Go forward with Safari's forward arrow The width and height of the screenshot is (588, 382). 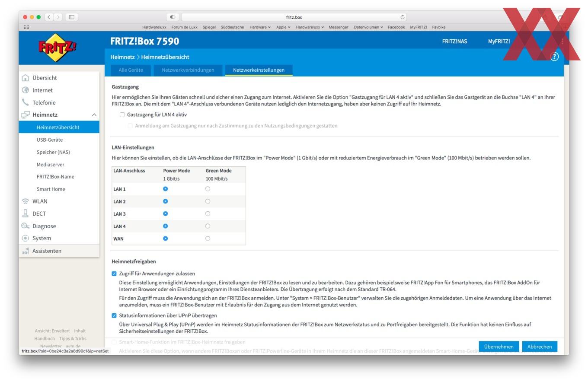[58, 17]
